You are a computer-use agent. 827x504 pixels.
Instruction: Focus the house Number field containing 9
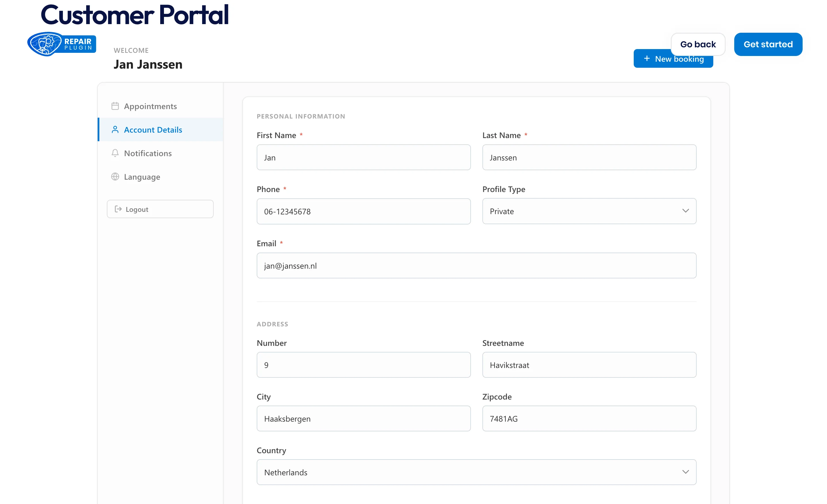[x=364, y=365]
